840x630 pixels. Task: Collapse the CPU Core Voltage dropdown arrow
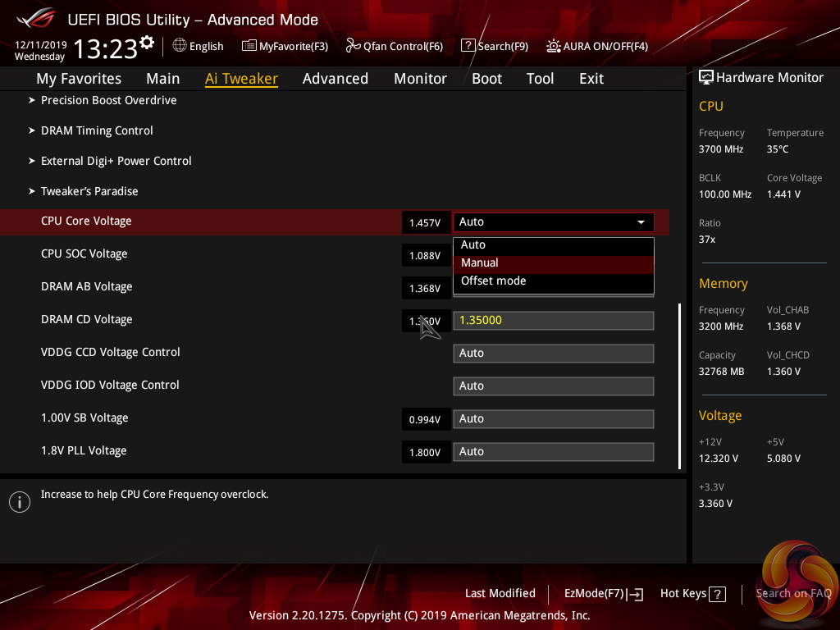pyautogui.click(x=641, y=222)
